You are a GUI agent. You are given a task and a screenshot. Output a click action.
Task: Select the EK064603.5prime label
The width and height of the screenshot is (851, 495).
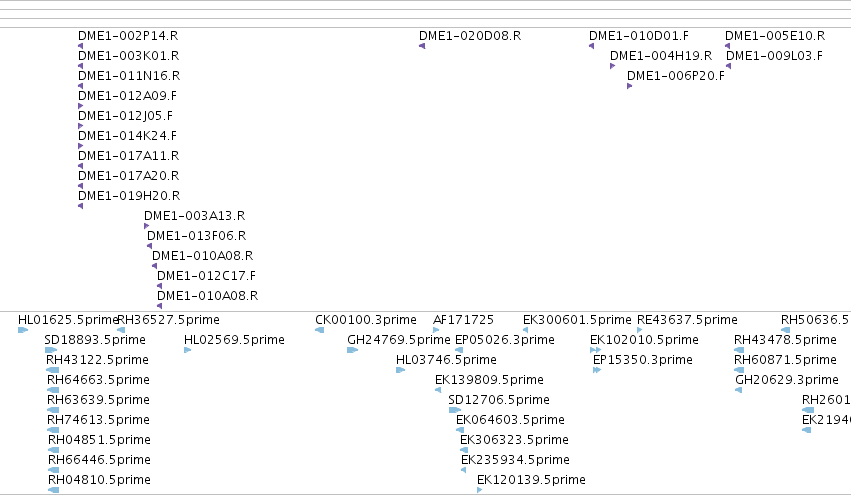pyautogui.click(x=510, y=420)
